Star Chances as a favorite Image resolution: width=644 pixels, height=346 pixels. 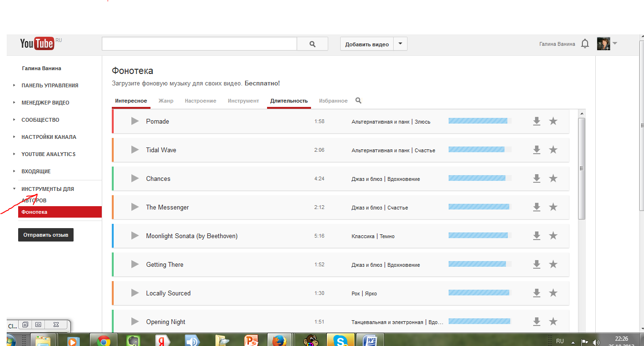tap(553, 178)
